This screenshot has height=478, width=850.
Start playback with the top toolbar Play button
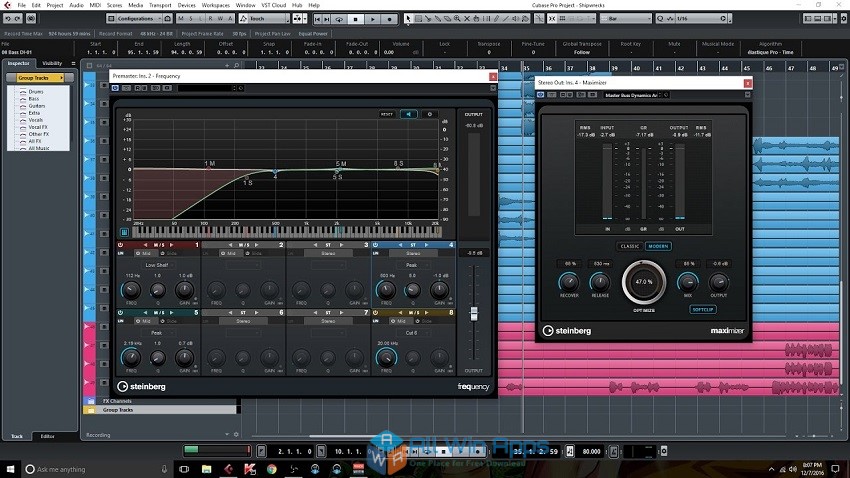tap(372, 19)
